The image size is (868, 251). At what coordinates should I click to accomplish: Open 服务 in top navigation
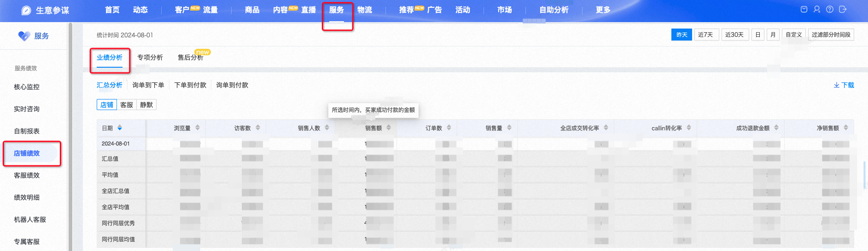[x=337, y=10]
